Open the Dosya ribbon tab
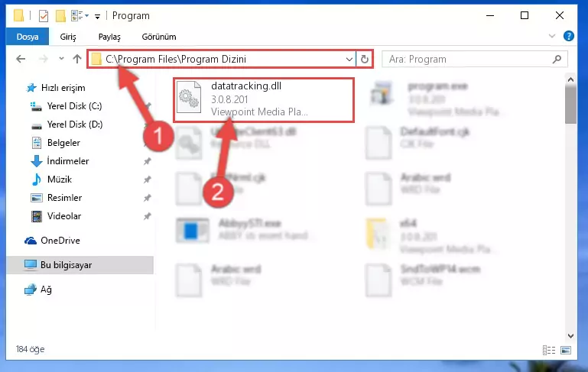The height and width of the screenshot is (372, 588). [28, 37]
